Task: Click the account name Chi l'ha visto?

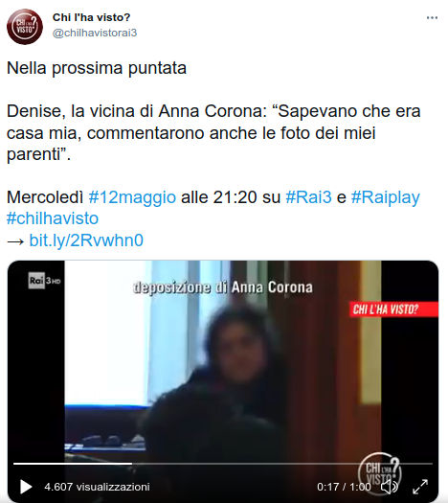Action: 91,17
